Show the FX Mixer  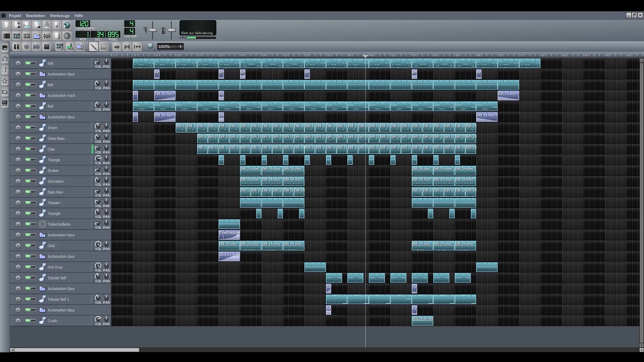point(47,36)
